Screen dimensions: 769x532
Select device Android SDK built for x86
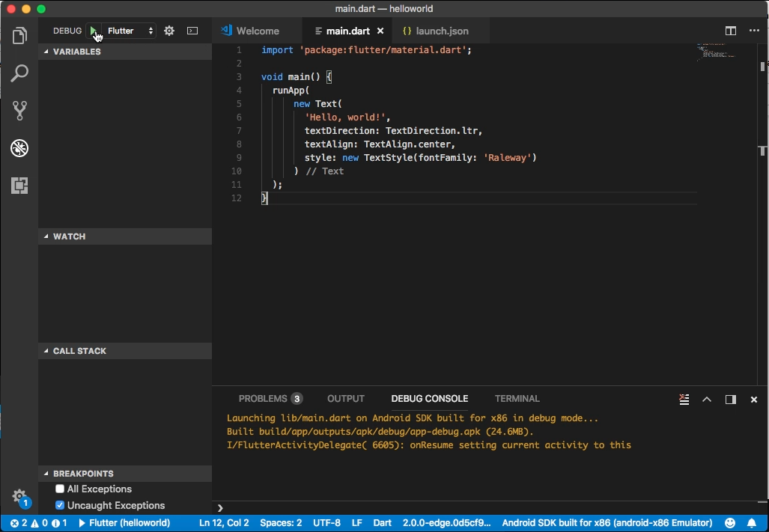coord(607,523)
